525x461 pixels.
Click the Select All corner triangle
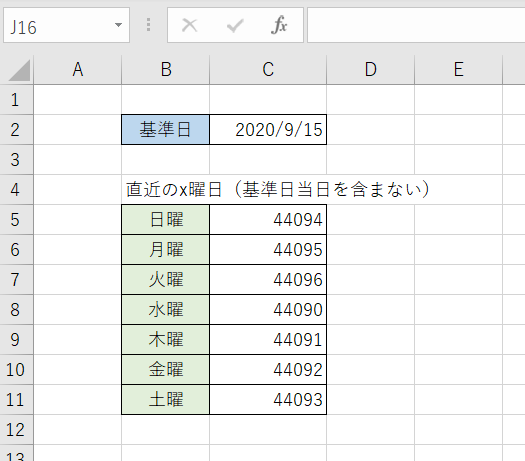click(19, 70)
